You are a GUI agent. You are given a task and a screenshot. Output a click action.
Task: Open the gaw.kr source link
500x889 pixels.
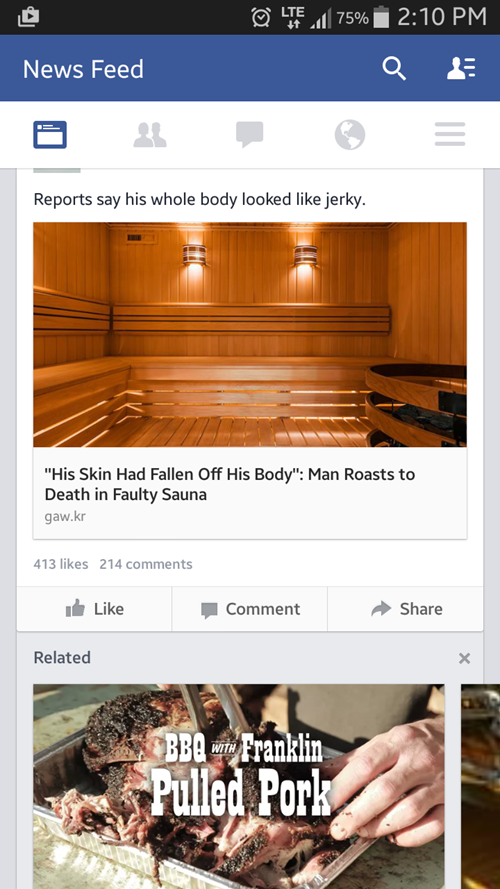pyautogui.click(x=65, y=517)
